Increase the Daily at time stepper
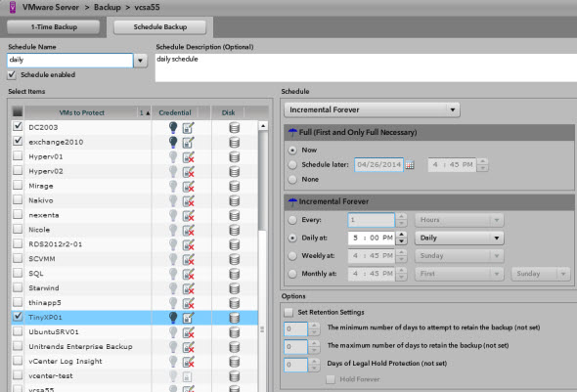The width and height of the screenshot is (577, 392). (402, 235)
